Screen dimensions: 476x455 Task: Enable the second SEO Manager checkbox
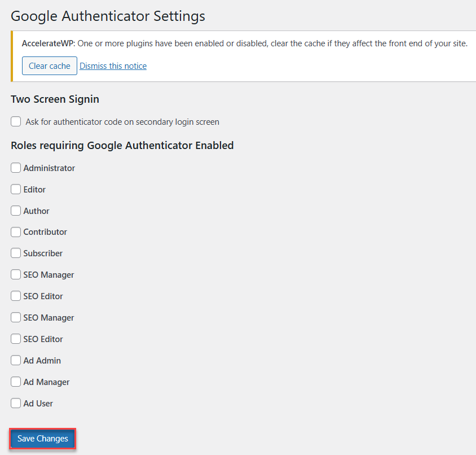pos(15,317)
